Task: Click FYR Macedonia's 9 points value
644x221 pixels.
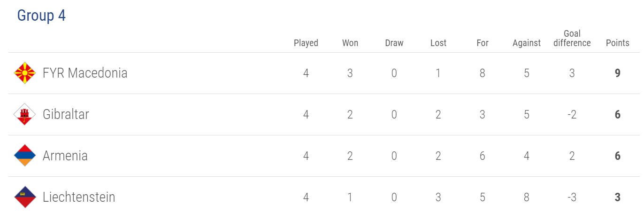Action: coord(618,73)
